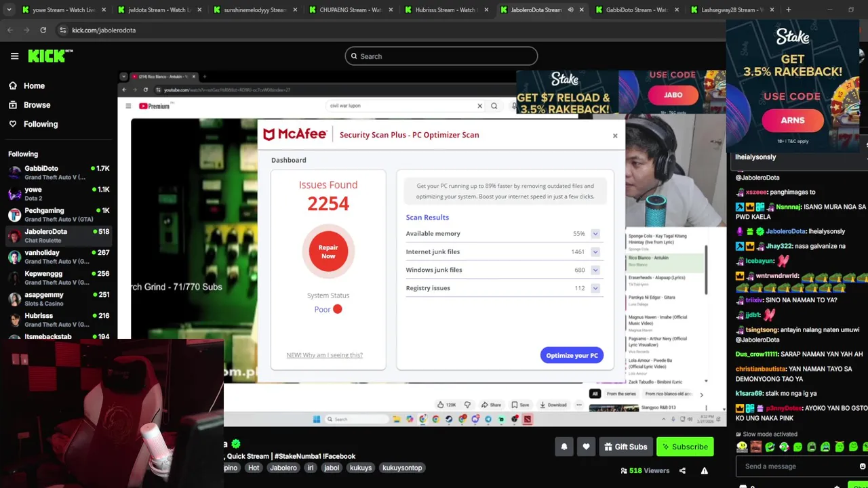Open Following in Kick sidebar

pos(33,124)
